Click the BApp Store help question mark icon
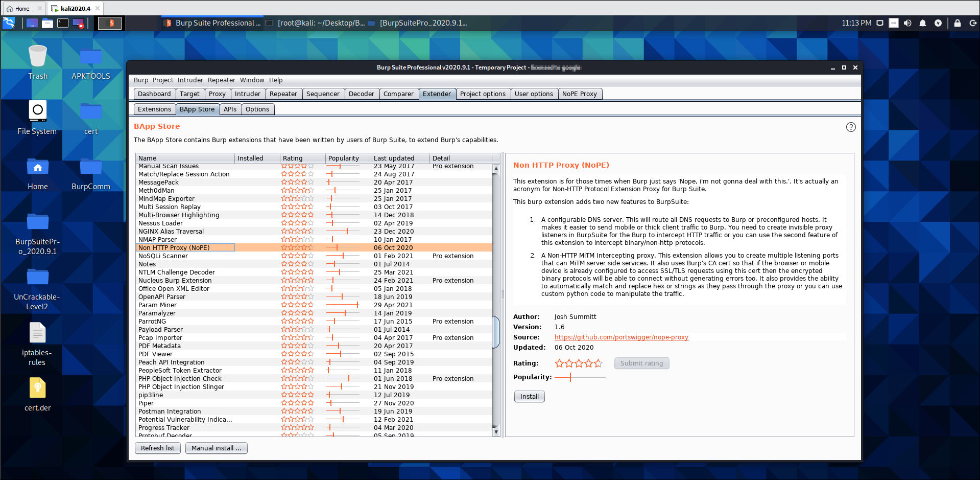Screen dimensions: 980x480 [851, 127]
